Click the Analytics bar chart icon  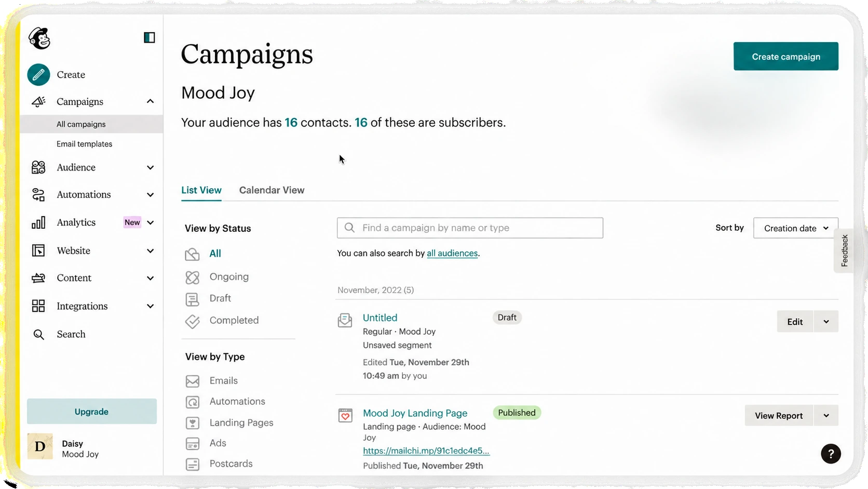coord(38,222)
